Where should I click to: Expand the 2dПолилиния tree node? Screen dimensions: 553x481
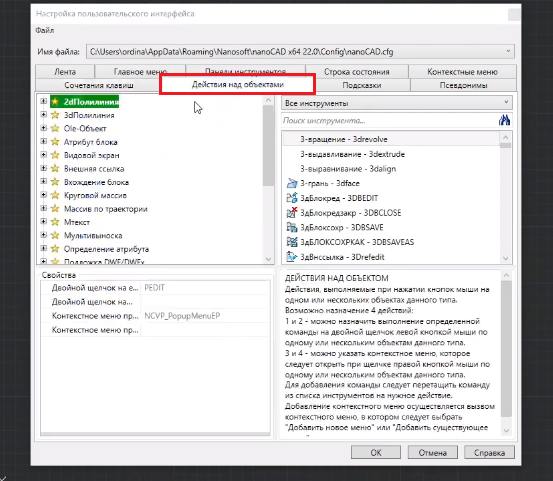click(43, 101)
